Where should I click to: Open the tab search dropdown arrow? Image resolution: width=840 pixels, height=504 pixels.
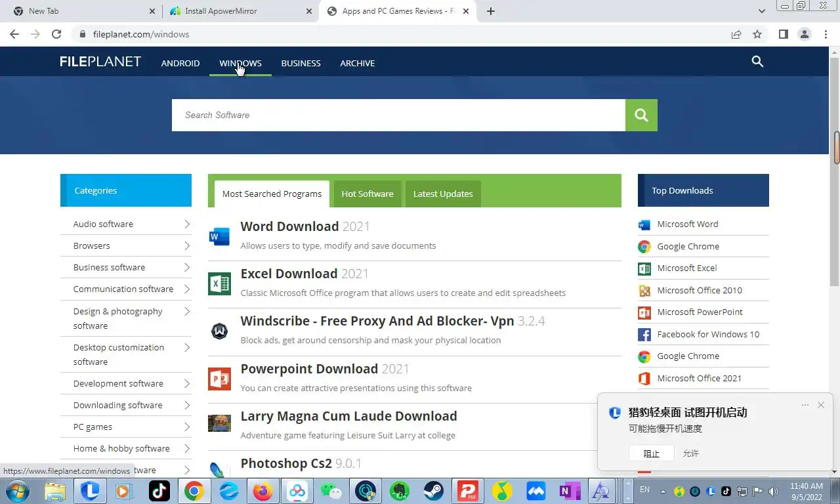(762, 11)
